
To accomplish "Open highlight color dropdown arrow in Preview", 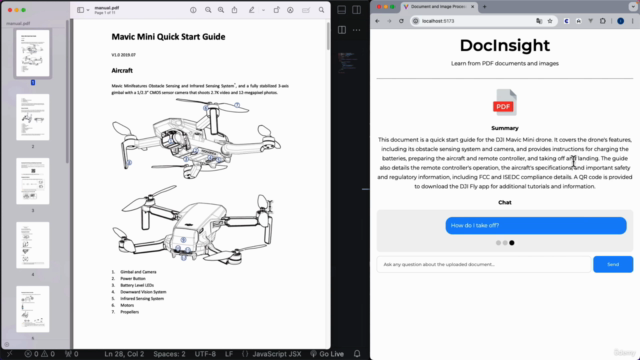I will pyautogui.click(x=263, y=10).
